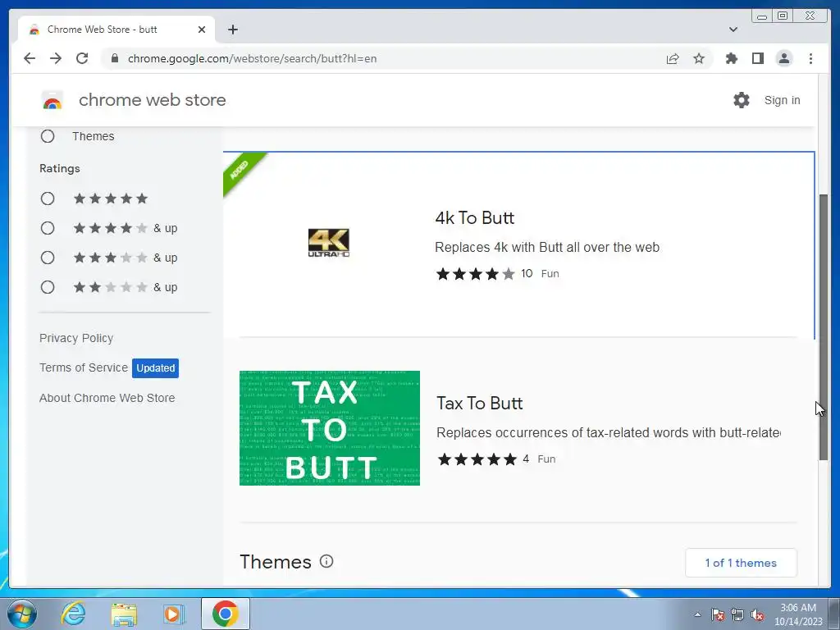Click the Tax To Butt description text

pyautogui.click(x=609, y=433)
